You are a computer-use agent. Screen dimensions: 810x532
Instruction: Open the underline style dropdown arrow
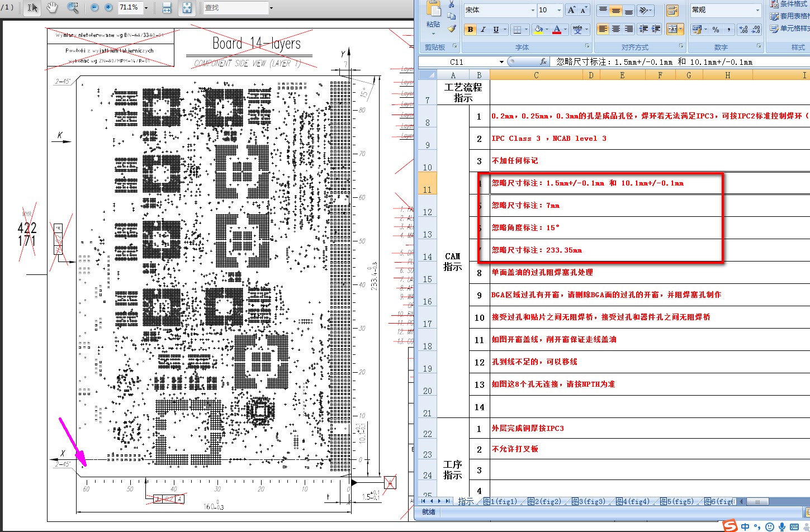tap(505, 30)
